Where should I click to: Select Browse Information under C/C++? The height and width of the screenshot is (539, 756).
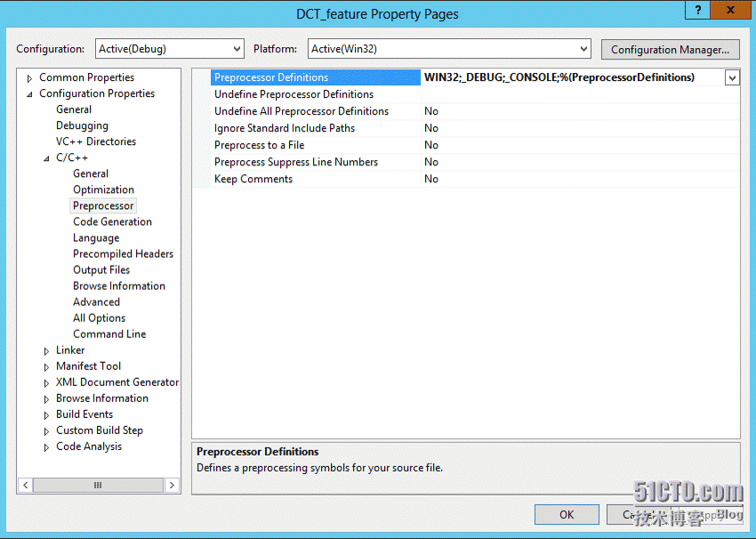click(x=119, y=286)
